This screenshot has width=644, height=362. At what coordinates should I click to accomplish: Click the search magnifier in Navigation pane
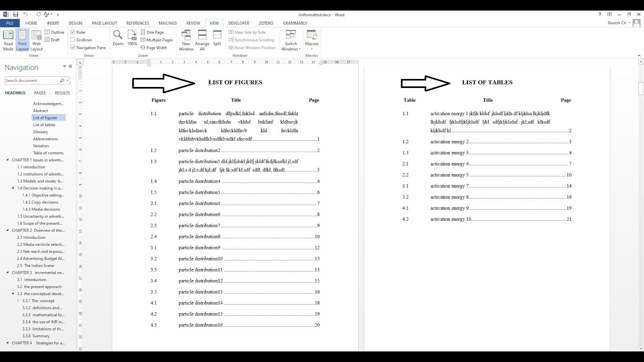pyautogui.click(x=62, y=80)
